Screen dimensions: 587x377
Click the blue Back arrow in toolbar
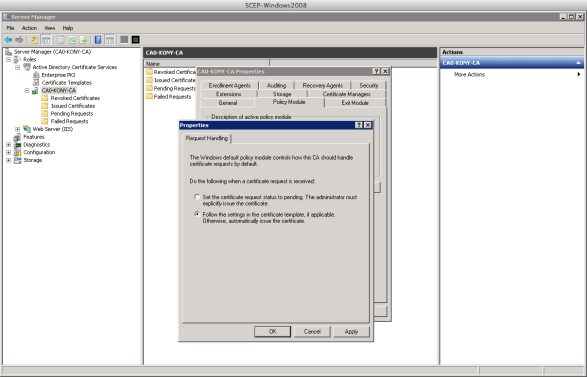(x=8, y=40)
